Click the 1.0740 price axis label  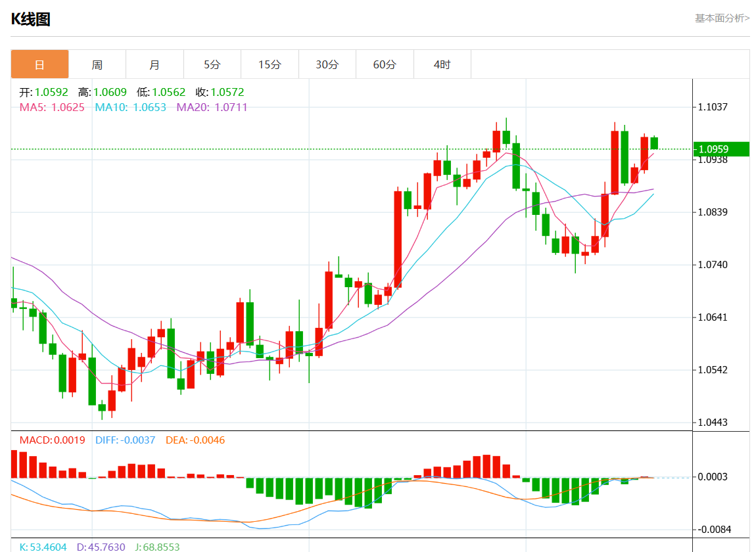(713, 265)
